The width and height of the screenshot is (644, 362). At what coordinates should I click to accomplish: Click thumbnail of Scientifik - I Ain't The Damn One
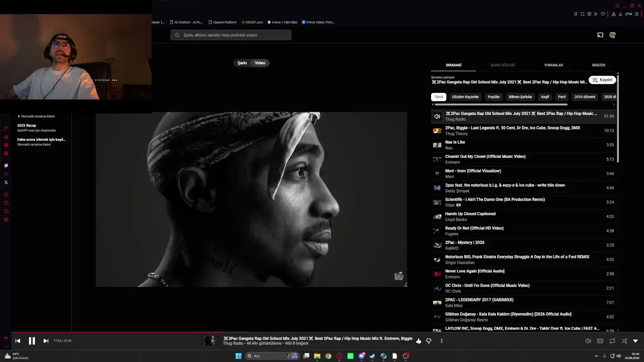tap(437, 202)
